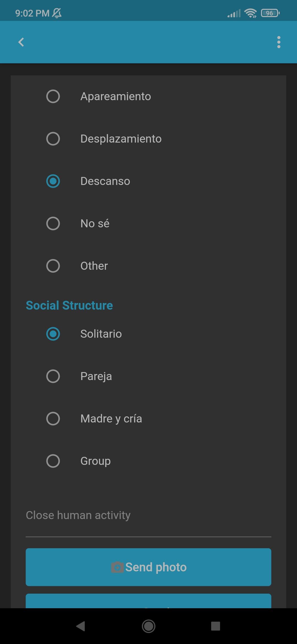Click the Send photo button
The height and width of the screenshot is (644, 297).
[x=148, y=567]
